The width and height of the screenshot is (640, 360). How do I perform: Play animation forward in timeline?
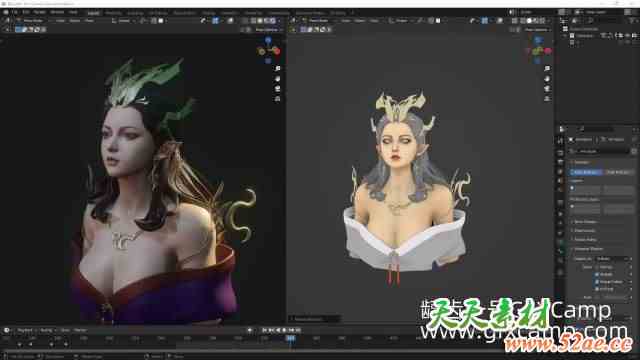284,330
